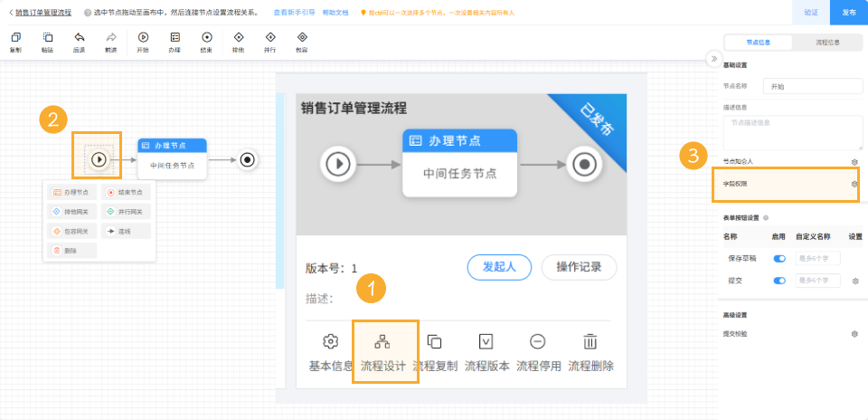Click 流程删除 trash icon on card
Screen dimensions: 868x420
(x=590, y=341)
